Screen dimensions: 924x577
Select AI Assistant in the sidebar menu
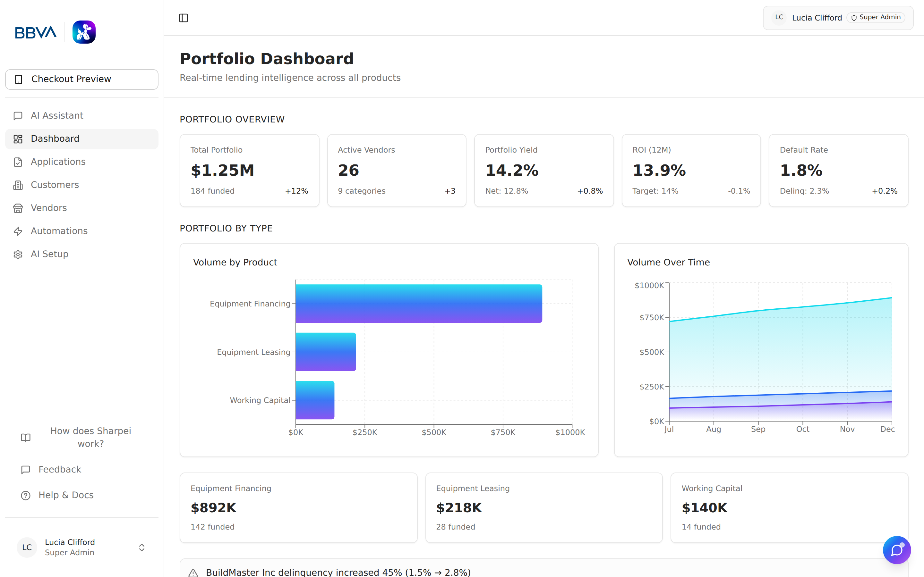pos(56,115)
